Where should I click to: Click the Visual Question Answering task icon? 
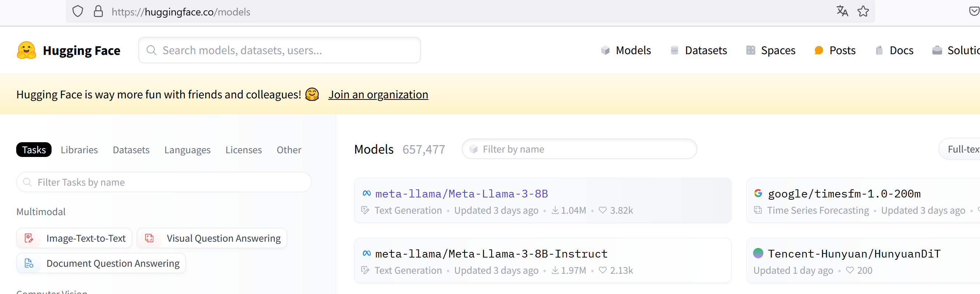tap(150, 238)
